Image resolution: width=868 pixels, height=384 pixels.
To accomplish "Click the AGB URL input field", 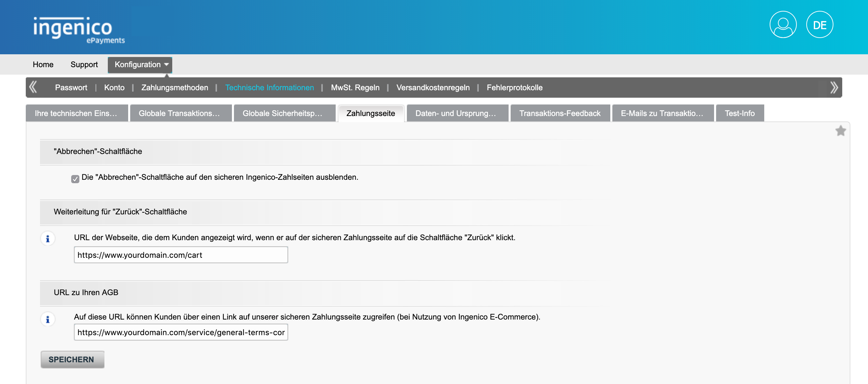I will 181,332.
